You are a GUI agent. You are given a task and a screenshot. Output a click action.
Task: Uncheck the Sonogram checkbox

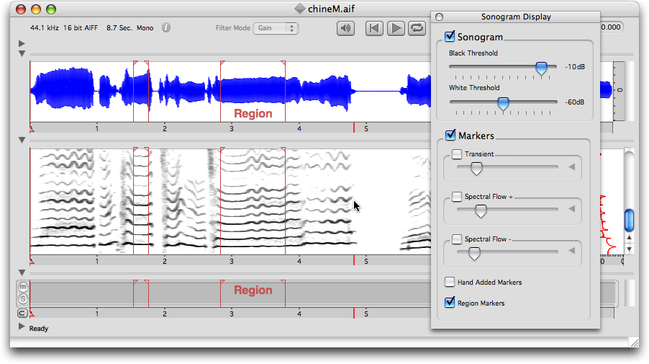coord(449,36)
